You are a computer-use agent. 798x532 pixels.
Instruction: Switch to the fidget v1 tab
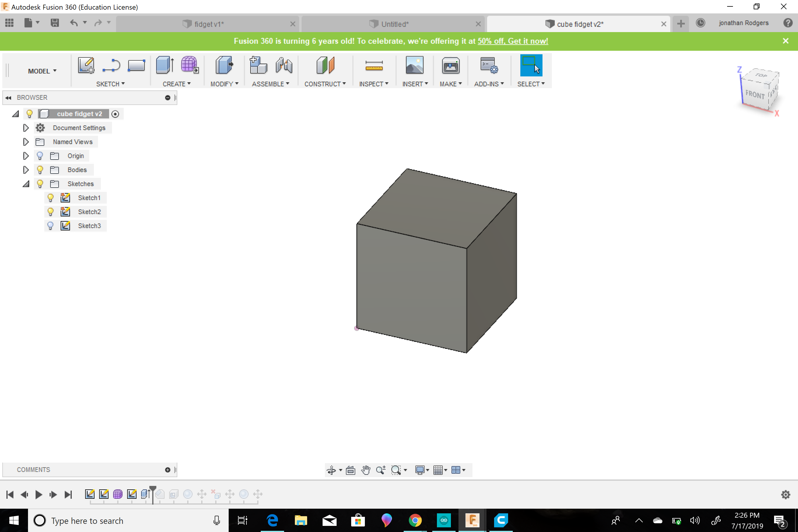[x=208, y=24]
